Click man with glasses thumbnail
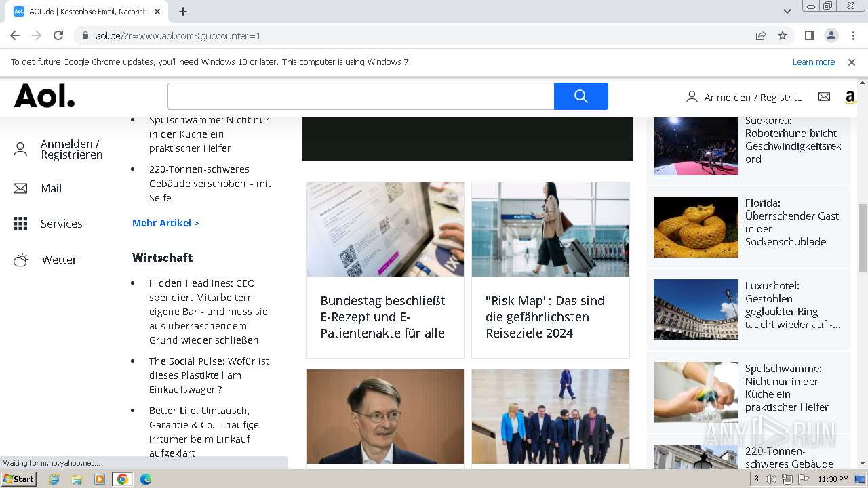This screenshot has width=868, height=488. click(x=385, y=416)
